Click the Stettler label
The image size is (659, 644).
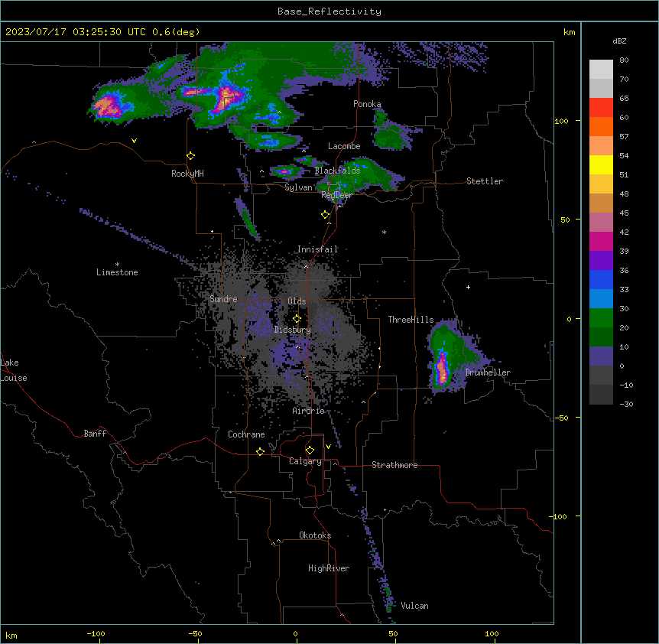tap(485, 181)
